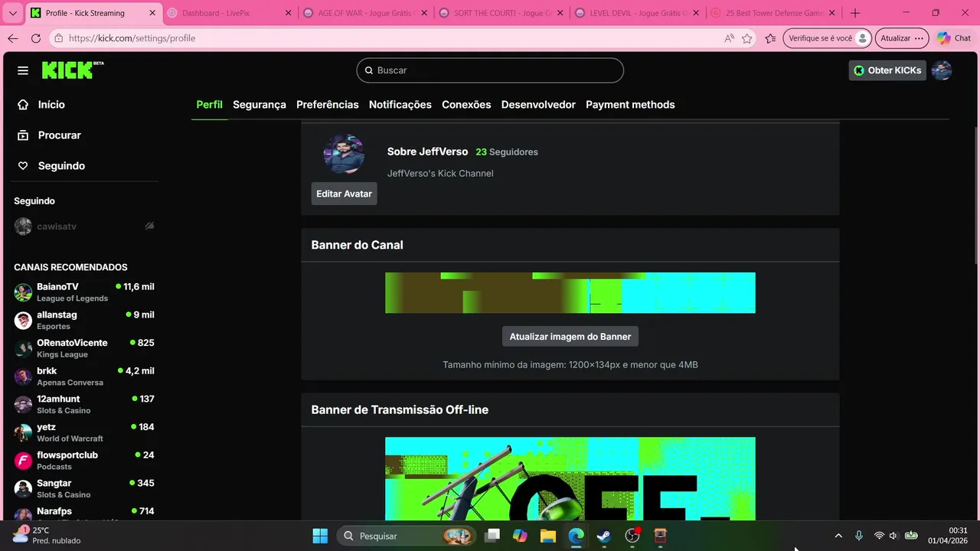The image size is (980, 551).
Task: Switch to the Preferências tab
Action: tap(328, 105)
